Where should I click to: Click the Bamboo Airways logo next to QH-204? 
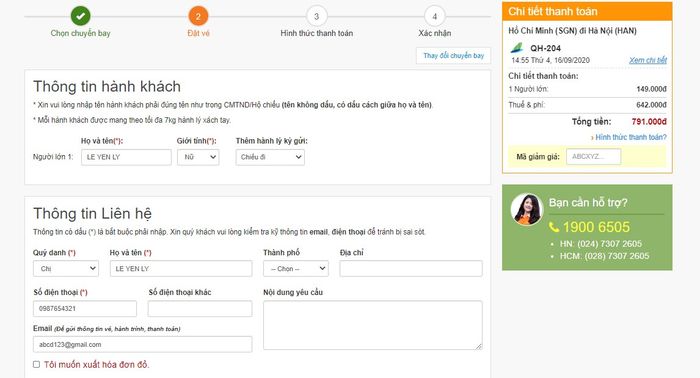click(517, 48)
